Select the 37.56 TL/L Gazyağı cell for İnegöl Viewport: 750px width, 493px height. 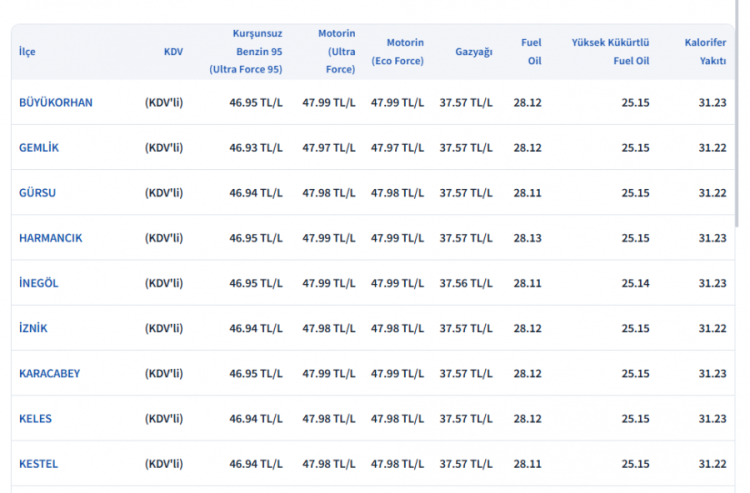pos(466,283)
